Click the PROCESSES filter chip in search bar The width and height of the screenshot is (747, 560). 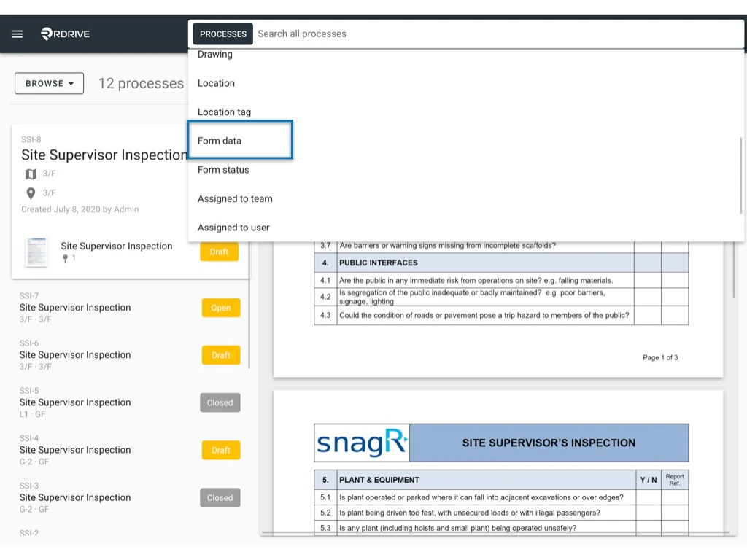click(x=222, y=34)
